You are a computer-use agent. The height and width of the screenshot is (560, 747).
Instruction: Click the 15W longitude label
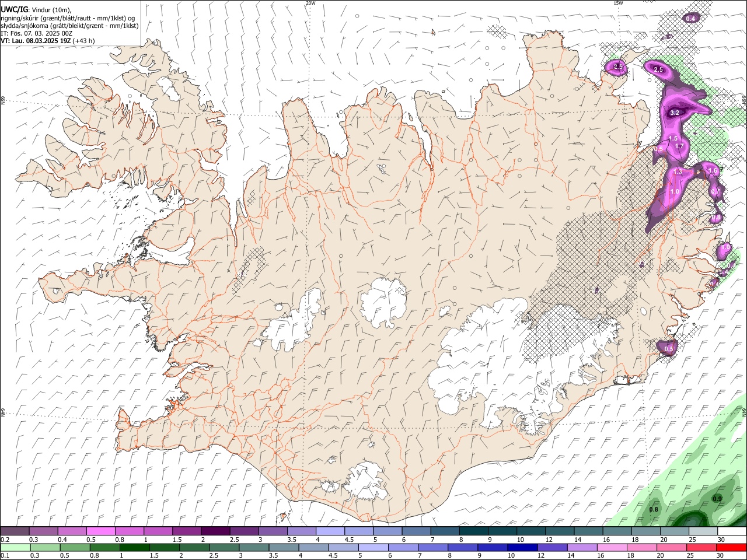coord(617,3)
